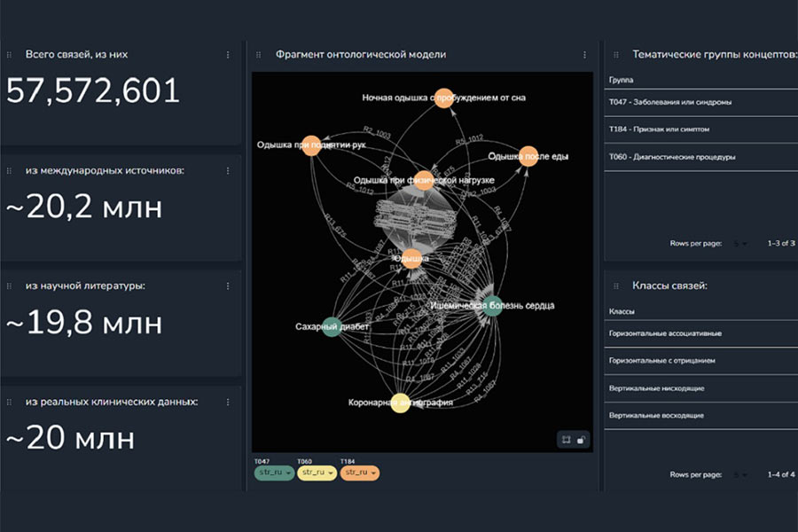Screen dimensions: 798x532
Task: Expand the green T047 str_ru dropdown
Action: [273, 473]
